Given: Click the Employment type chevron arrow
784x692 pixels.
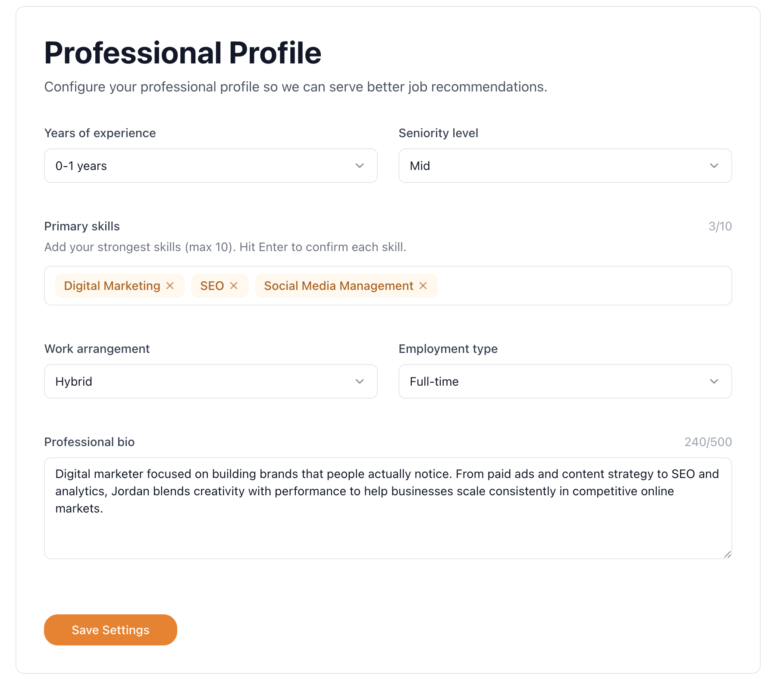Looking at the screenshot, I should click(x=714, y=381).
